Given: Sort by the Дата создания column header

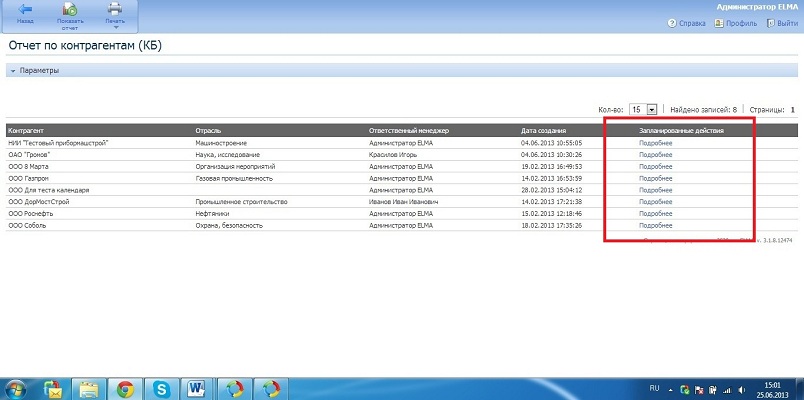Looking at the screenshot, I should point(544,130).
